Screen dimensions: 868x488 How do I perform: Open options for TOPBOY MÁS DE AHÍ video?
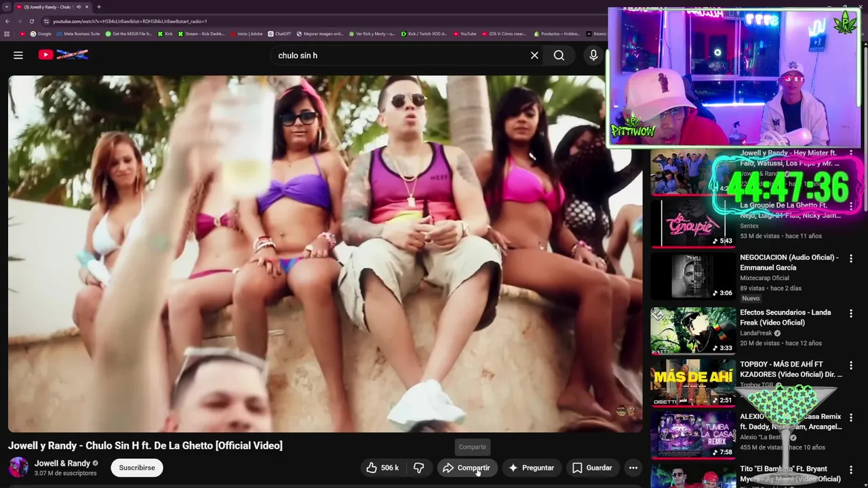(851, 366)
